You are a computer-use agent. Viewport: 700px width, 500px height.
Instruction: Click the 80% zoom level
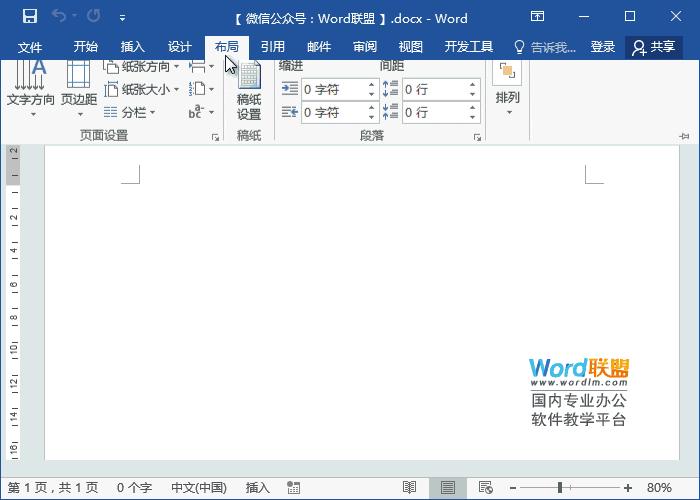click(x=659, y=488)
